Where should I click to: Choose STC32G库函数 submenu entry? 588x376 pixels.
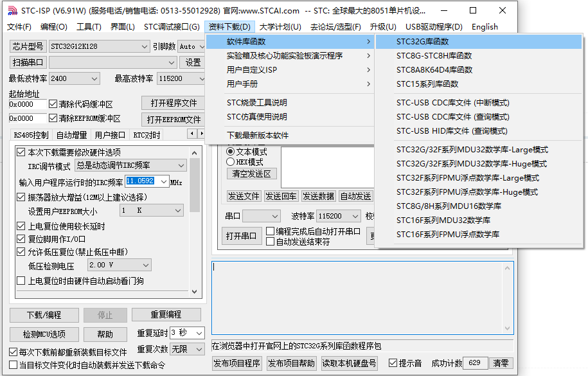[x=479, y=42]
